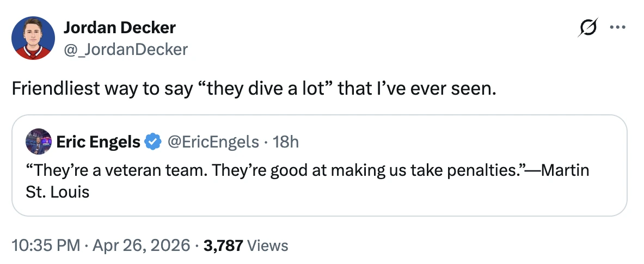Click the Views label
The height and width of the screenshot is (264, 644).
tap(267, 245)
